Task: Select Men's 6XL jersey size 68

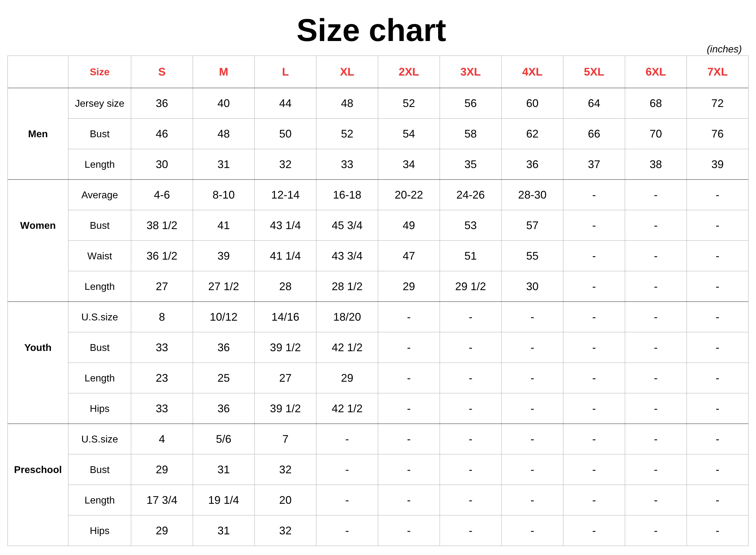Action: coord(655,104)
